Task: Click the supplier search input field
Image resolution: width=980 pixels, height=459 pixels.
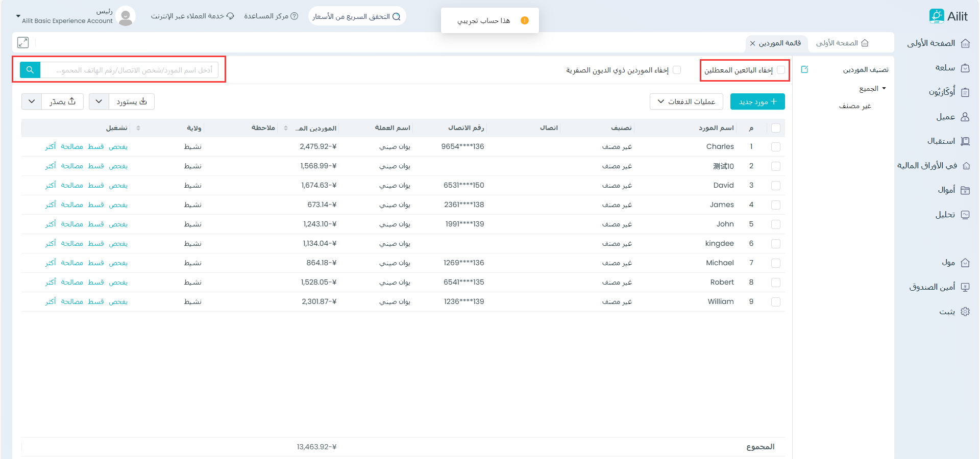Action: pyautogui.click(x=130, y=70)
